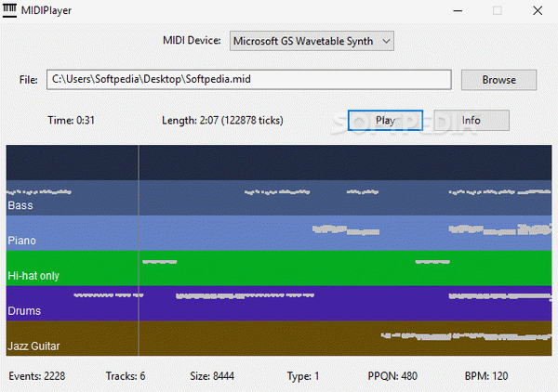Open the Info button
This screenshot has width=558, height=392.
pos(472,120)
